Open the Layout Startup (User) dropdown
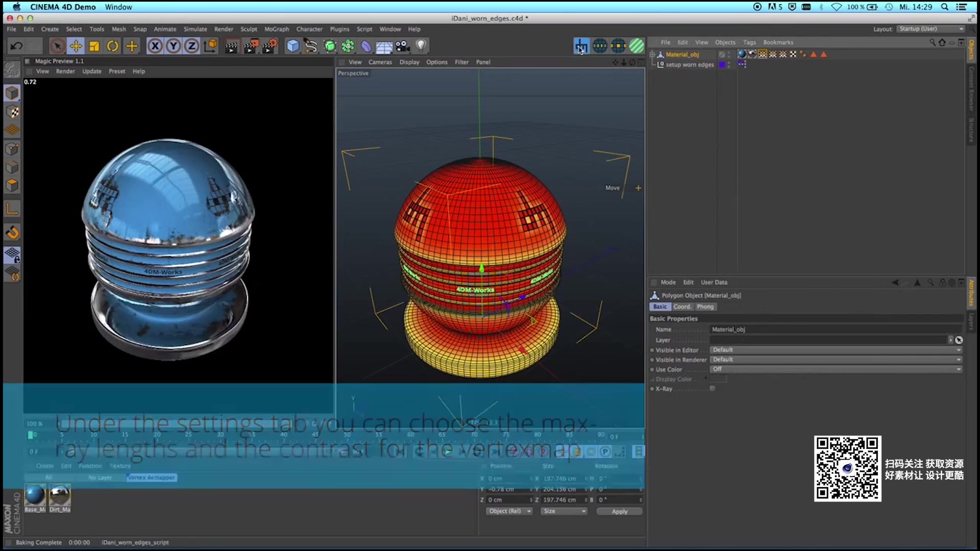Image resolution: width=980 pixels, height=551 pixels. [x=931, y=29]
